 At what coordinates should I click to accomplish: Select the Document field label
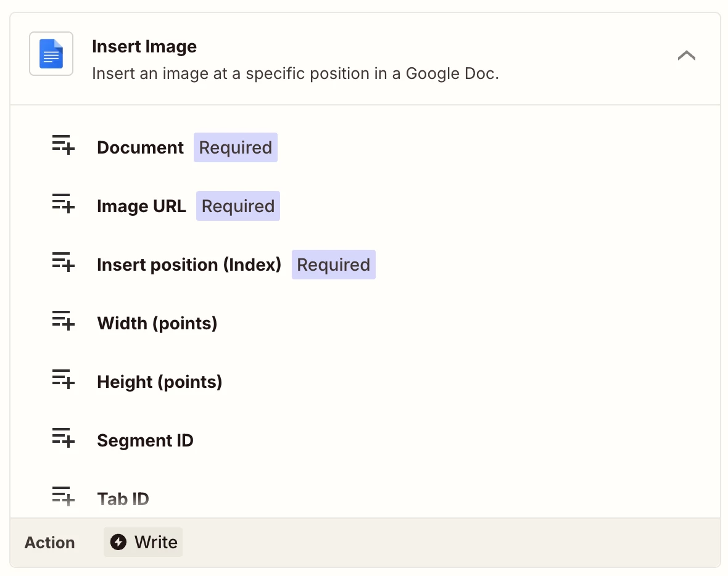[140, 148]
